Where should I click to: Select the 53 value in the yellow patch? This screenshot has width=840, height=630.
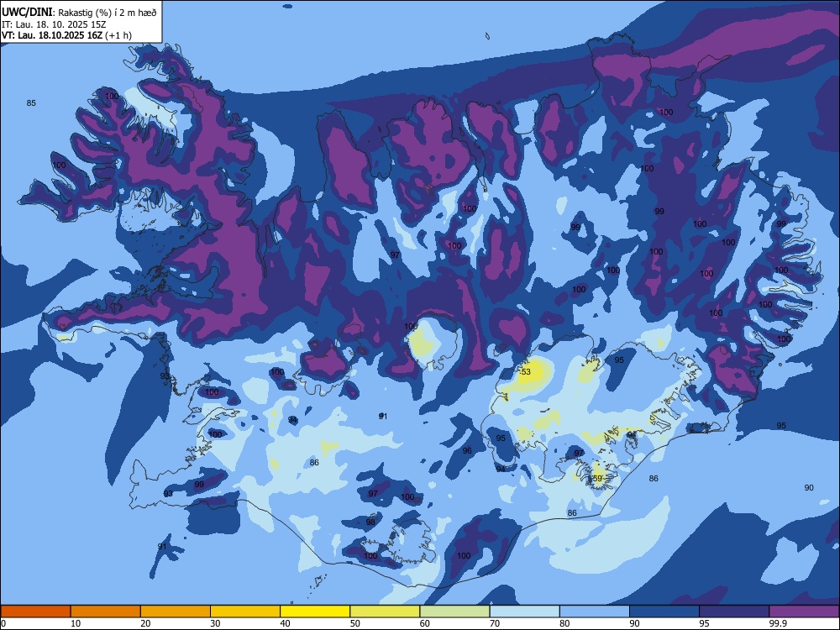(x=526, y=372)
